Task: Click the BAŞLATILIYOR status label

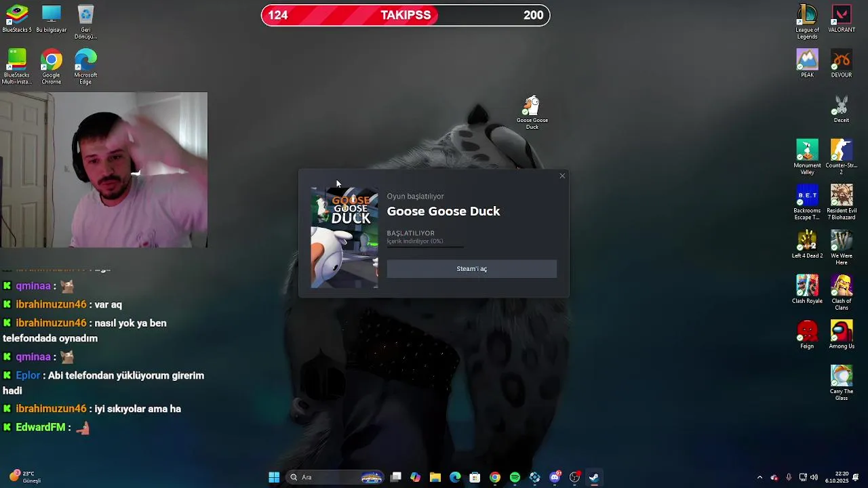Action: tap(410, 233)
